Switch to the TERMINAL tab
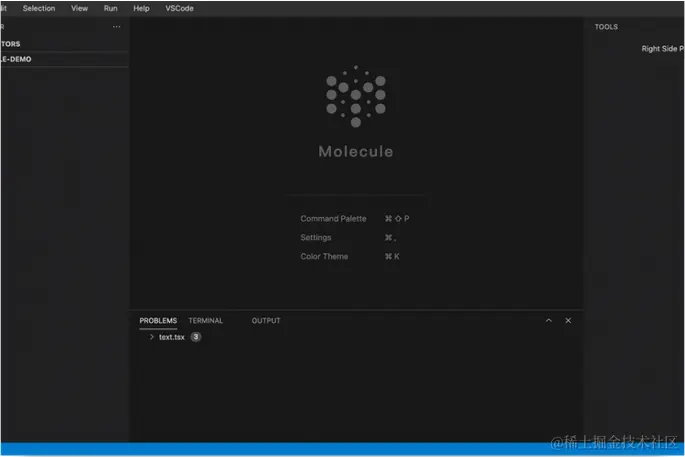The height and width of the screenshot is (457, 685). (x=205, y=321)
